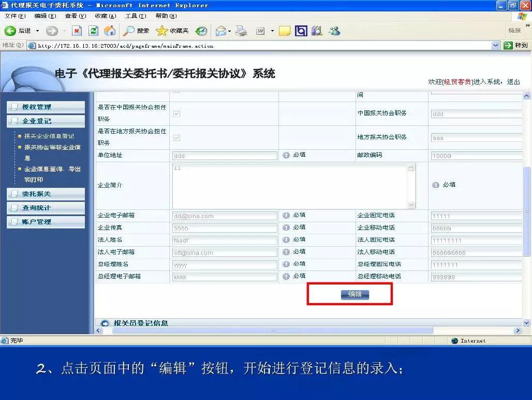Image resolution: width=532 pixels, height=400 pixels.
Task: Expand the 委托报关 sidebar section
Action: [x=46, y=194]
